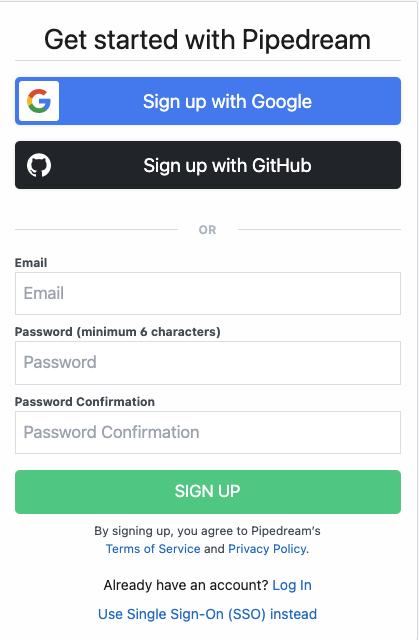Click the 'Already have an account?' text

tap(186, 585)
